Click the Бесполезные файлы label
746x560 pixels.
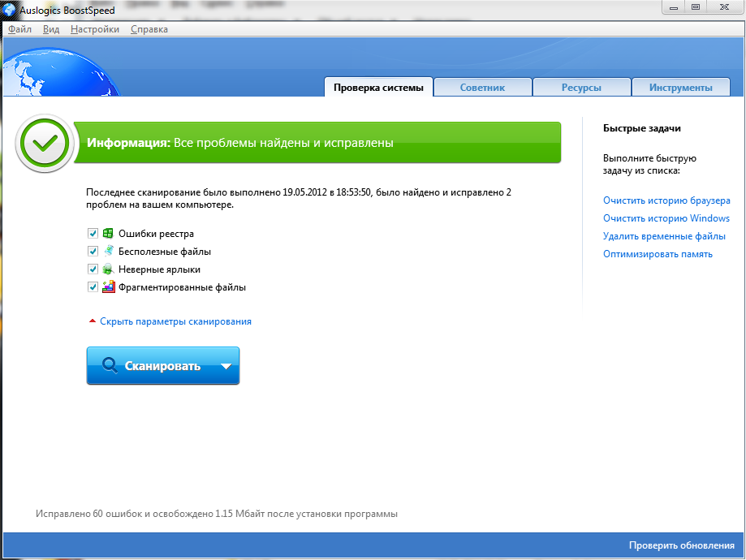tap(165, 252)
